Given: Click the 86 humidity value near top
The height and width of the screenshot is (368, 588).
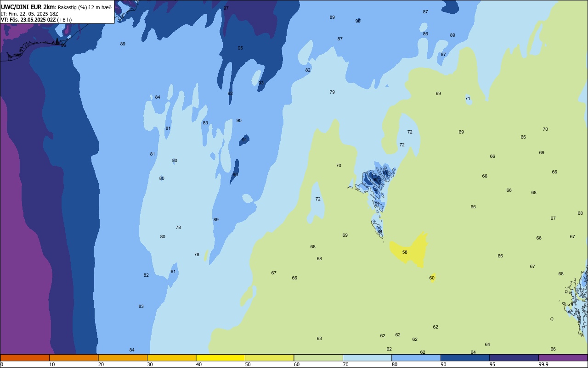Looking at the screenshot, I should pos(425,34).
